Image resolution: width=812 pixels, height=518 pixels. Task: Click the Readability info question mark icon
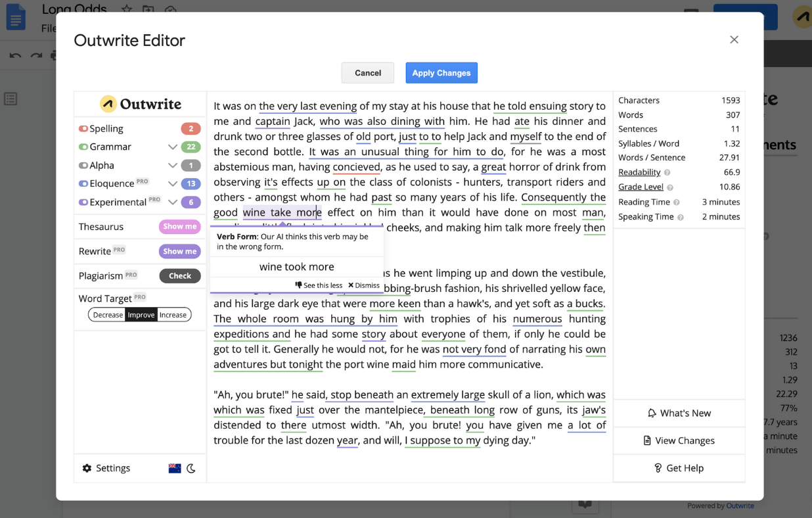click(x=667, y=173)
